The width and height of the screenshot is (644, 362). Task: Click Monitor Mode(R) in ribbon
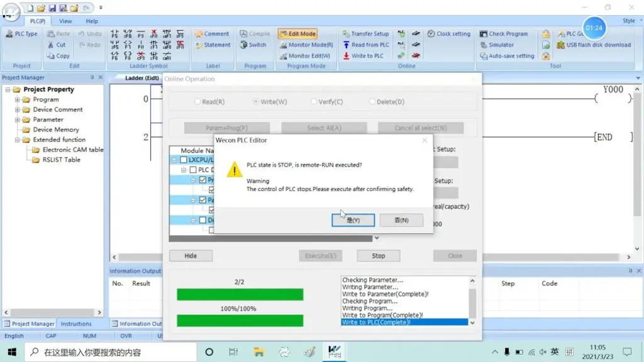(x=306, y=45)
